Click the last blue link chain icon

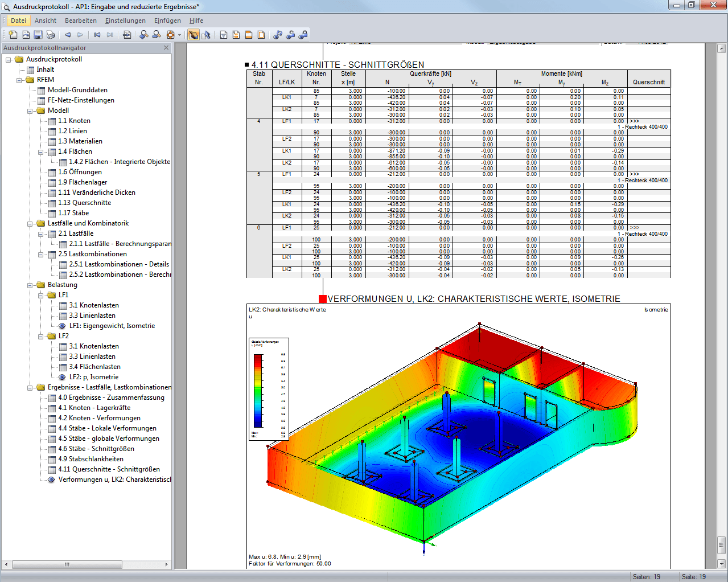(x=303, y=35)
